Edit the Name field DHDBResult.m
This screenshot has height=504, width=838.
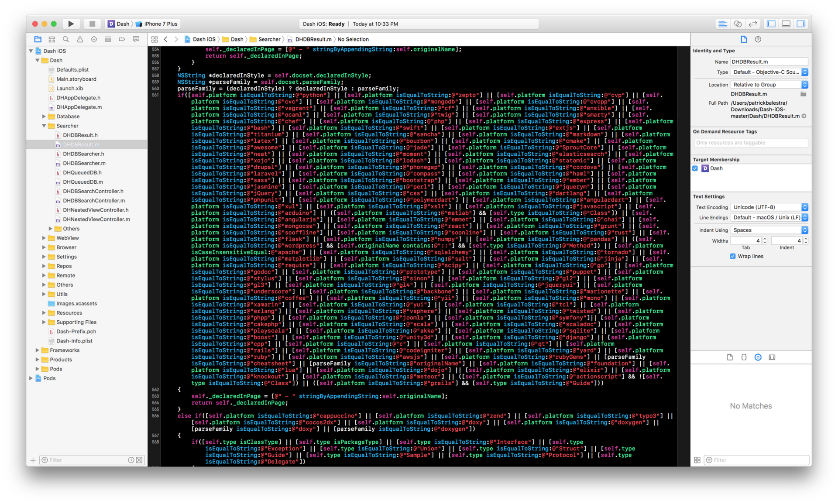(769, 62)
